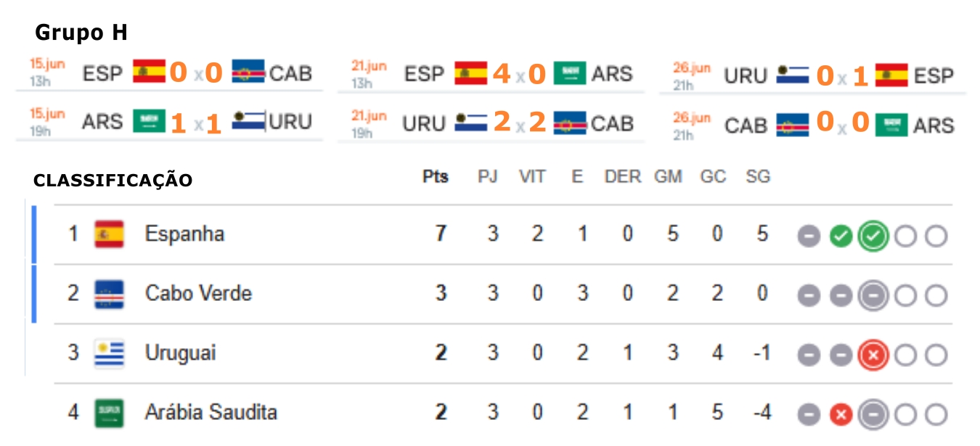Open the URU 2 x 2 CAB match
Image resolution: width=980 pixels, height=446 pixels.
point(491,123)
